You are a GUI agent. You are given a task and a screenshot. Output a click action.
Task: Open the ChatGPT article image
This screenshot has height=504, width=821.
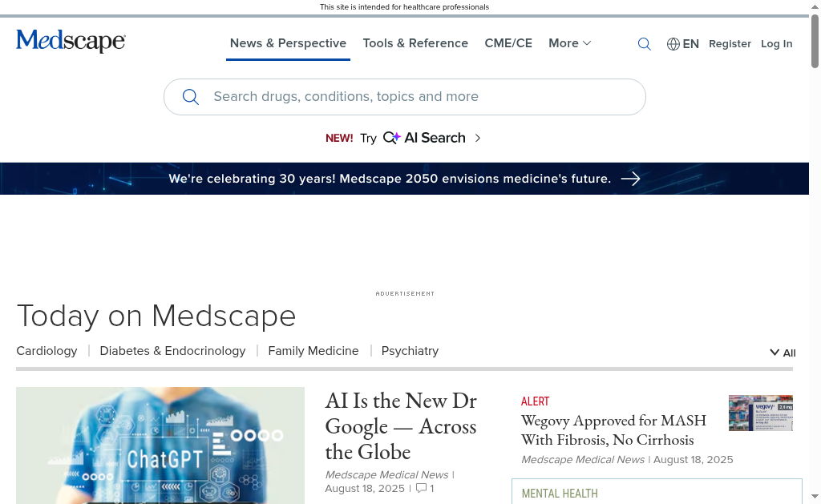click(160, 446)
